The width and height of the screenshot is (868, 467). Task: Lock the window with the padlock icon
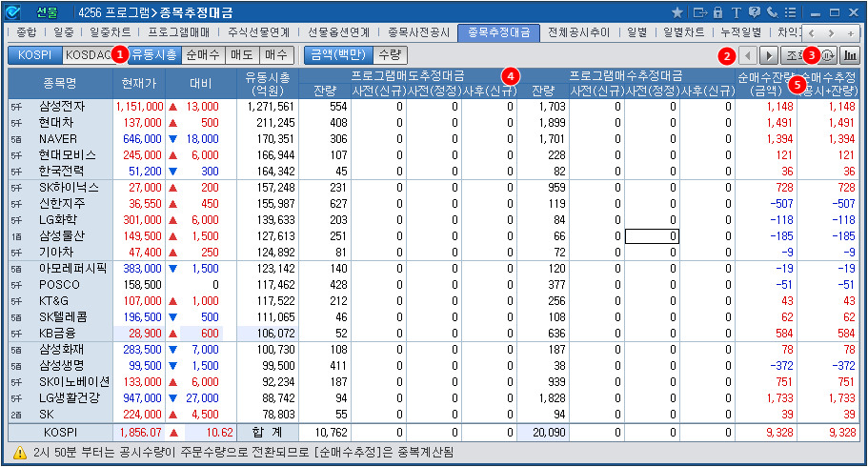[718, 12]
